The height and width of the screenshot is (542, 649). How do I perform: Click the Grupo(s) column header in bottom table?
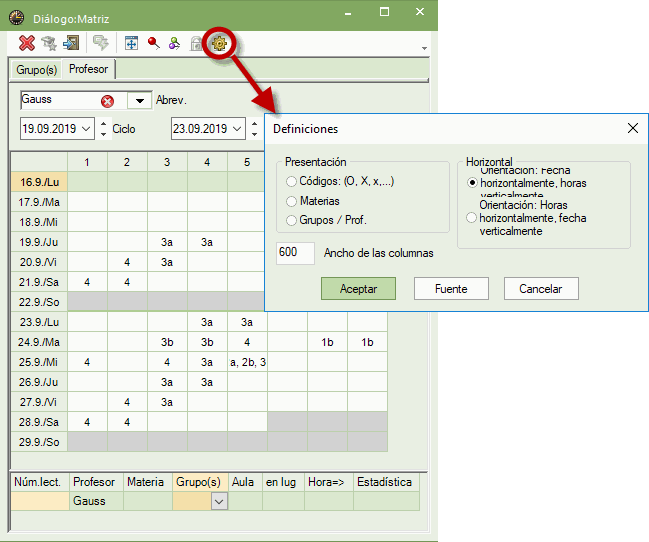click(x=200, y=482)
